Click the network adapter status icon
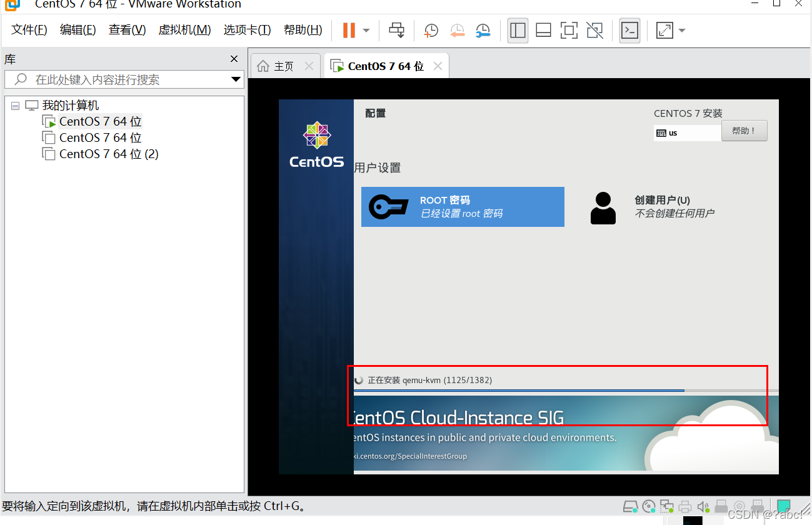 [667, 506]
